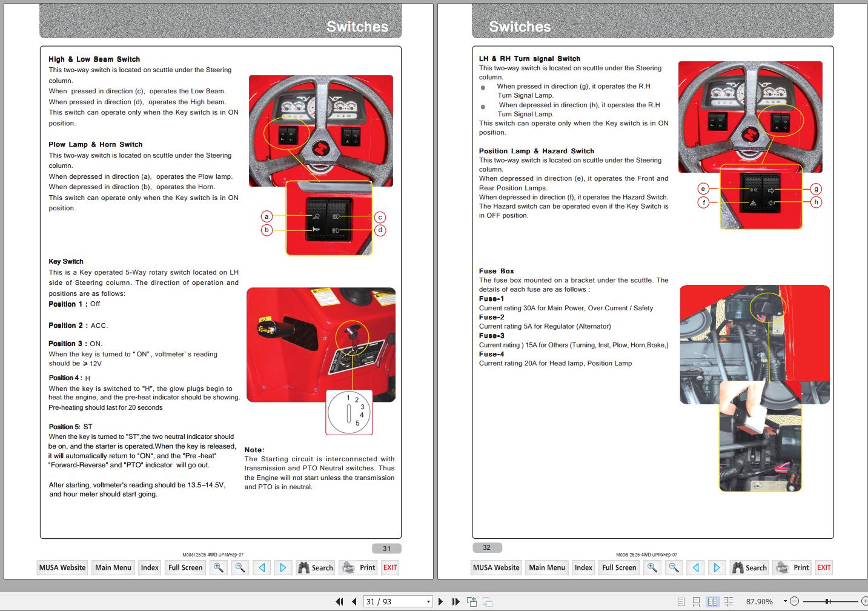Screen dimensions: 868x611
Task: Go to the first page of the document
Action: point(339,602)
